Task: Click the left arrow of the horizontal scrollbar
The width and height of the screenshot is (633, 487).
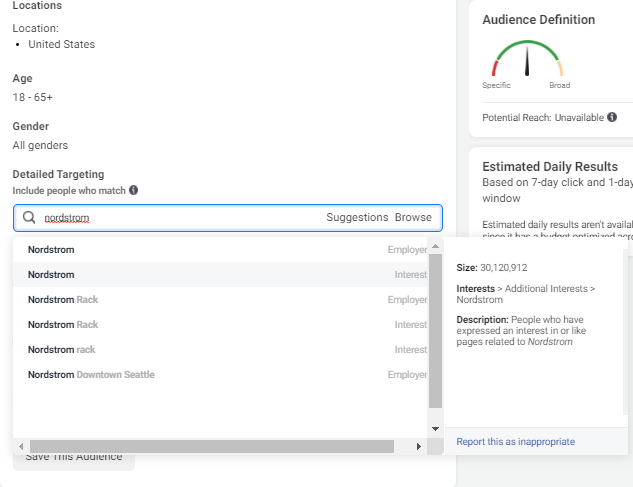Action: coord(21,447)
